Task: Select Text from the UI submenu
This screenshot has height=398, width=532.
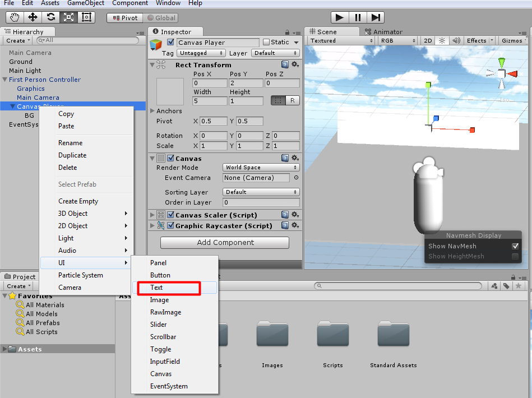Action: click(168, 288)
